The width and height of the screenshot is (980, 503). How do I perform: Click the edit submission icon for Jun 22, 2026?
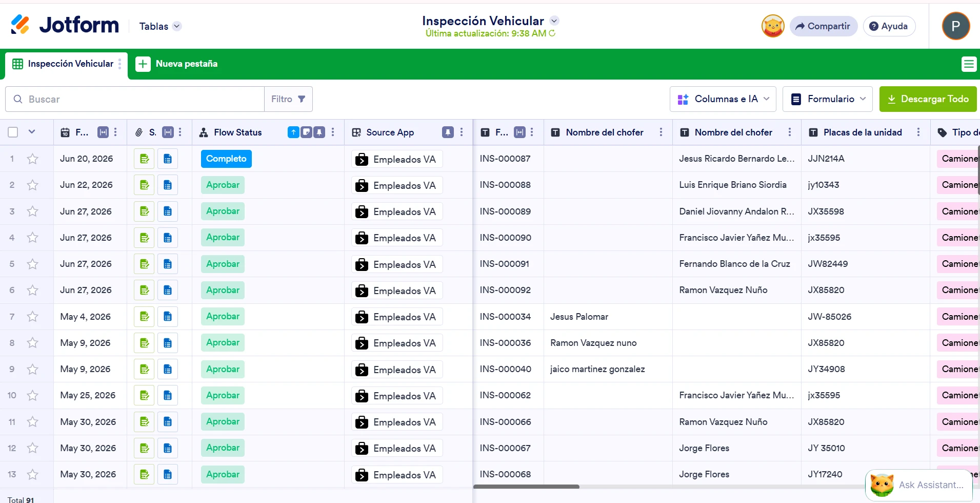point(144,185)
